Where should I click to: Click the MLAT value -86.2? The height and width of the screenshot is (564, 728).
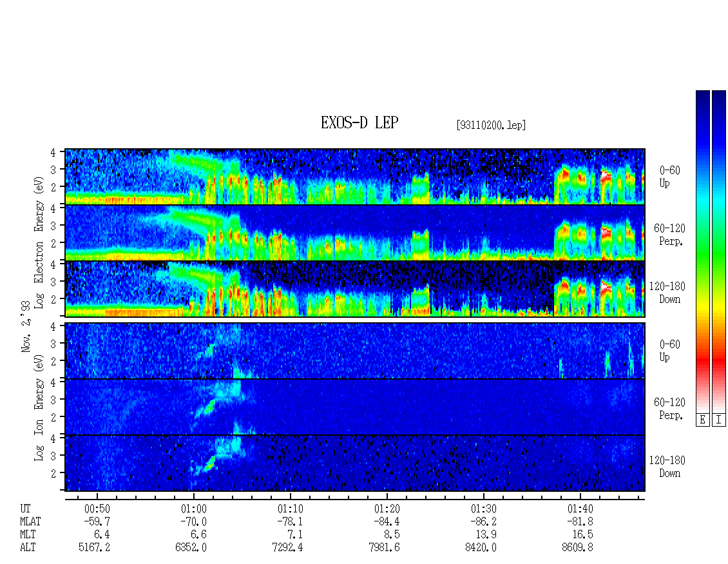(x=483, y=521)
